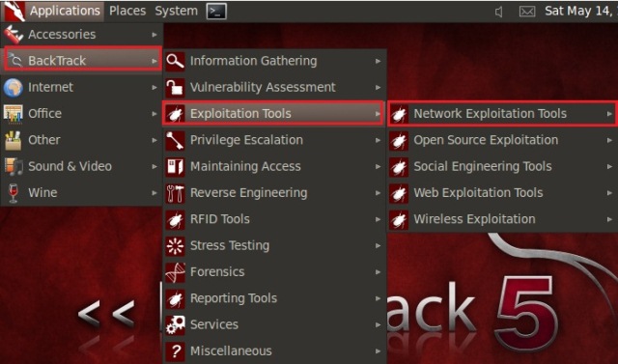Click the 'Other' menu label

click(44, 140)
